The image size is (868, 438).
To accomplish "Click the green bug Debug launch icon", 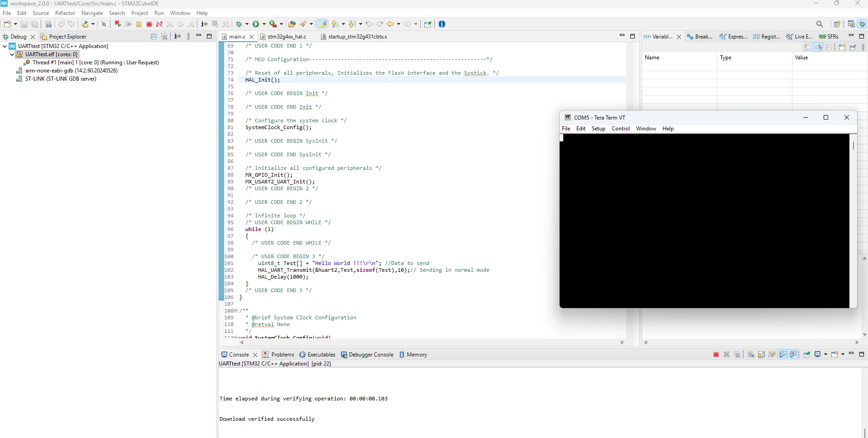I will [240, 24].
